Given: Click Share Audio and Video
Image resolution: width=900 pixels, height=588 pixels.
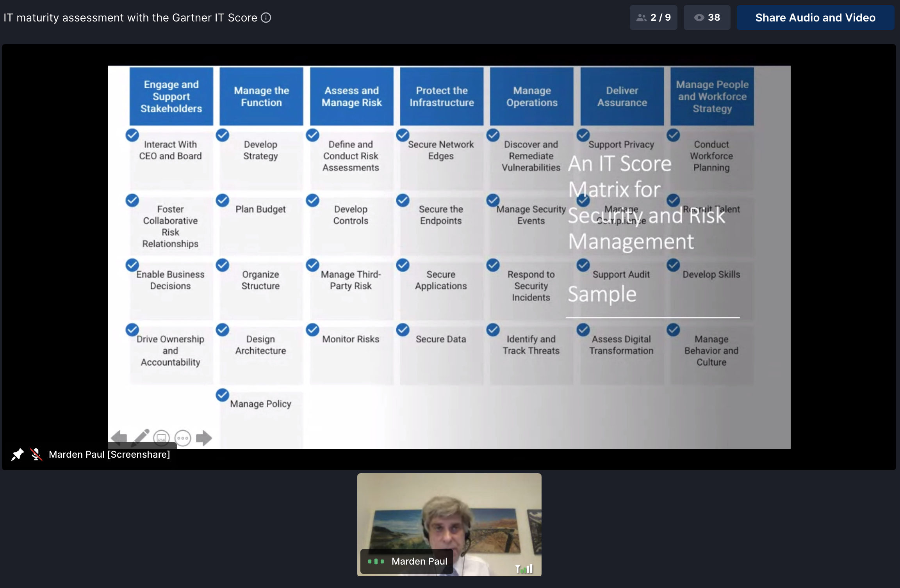Looking at the screenshot, I should pos(815,18).
